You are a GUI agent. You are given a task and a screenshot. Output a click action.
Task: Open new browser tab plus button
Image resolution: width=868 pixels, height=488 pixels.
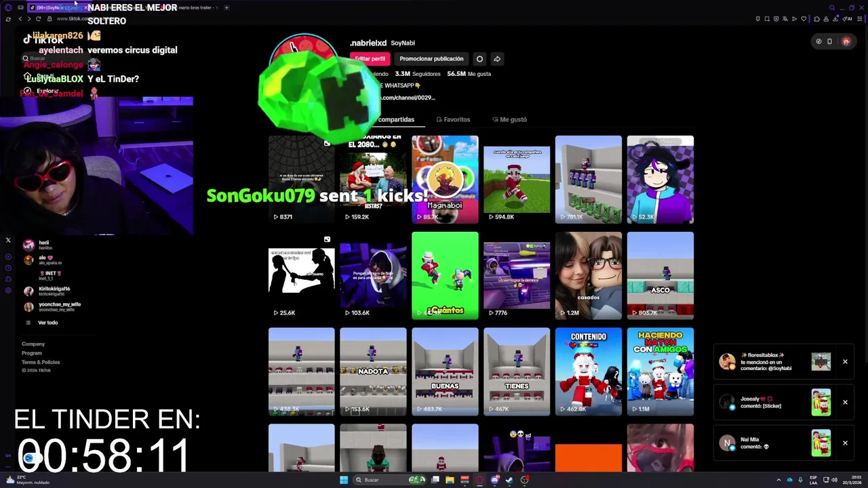click(x=226, y=7)
